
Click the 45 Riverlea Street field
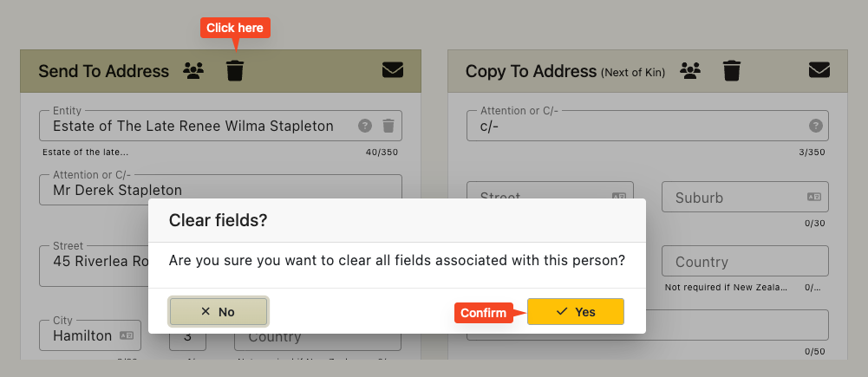[95, 266]
